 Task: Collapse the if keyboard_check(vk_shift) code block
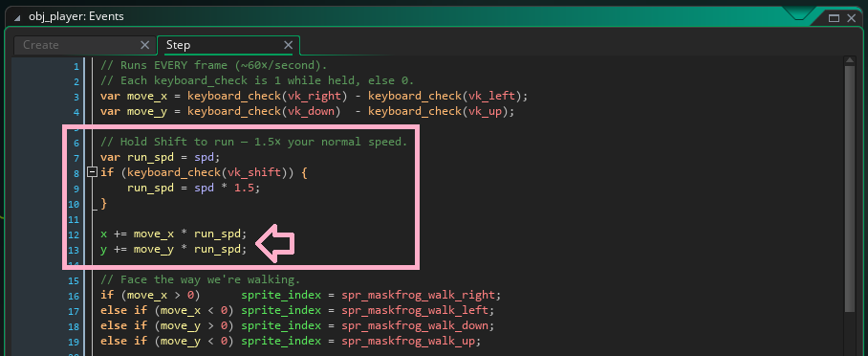(x=93, y=172)
